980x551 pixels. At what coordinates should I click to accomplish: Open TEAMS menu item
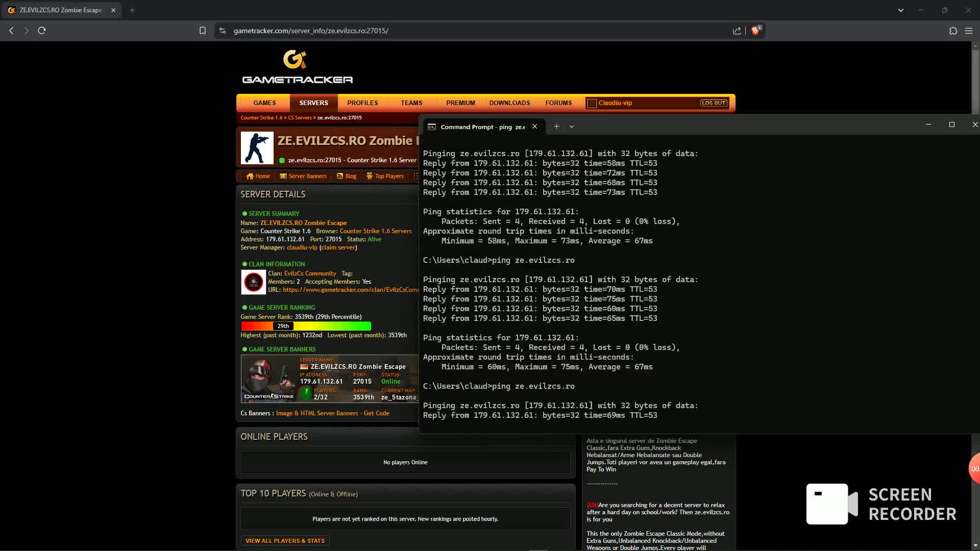click(x=411, y=103)
